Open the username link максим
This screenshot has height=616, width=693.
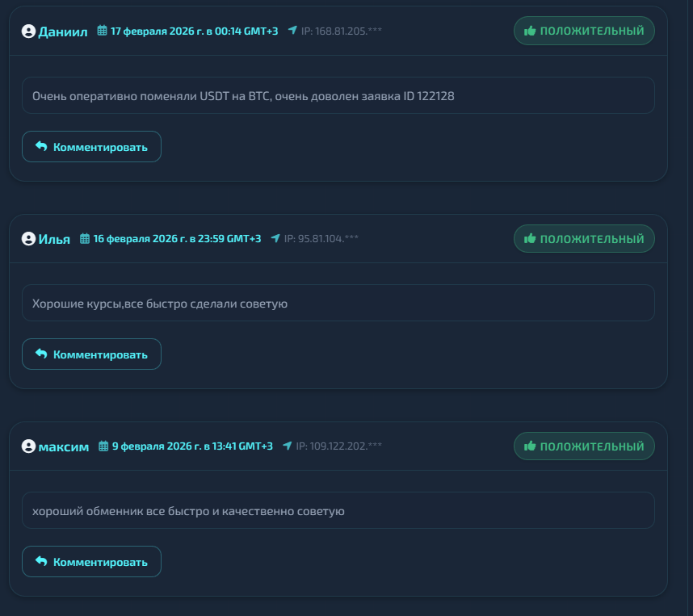64,446
